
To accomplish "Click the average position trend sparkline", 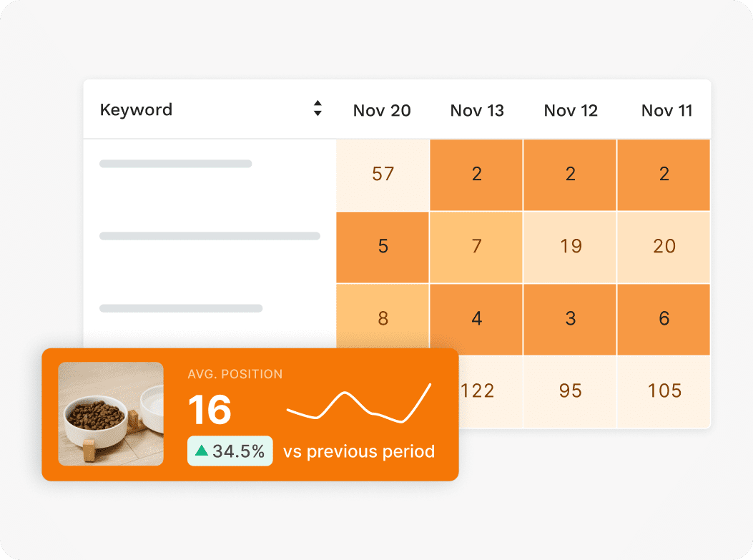I will pyautogui.click(x=359, y=403).
